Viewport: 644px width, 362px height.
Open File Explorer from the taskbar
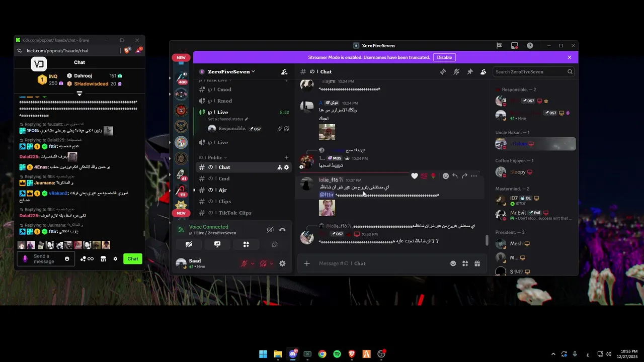click(x=278, y=354)
